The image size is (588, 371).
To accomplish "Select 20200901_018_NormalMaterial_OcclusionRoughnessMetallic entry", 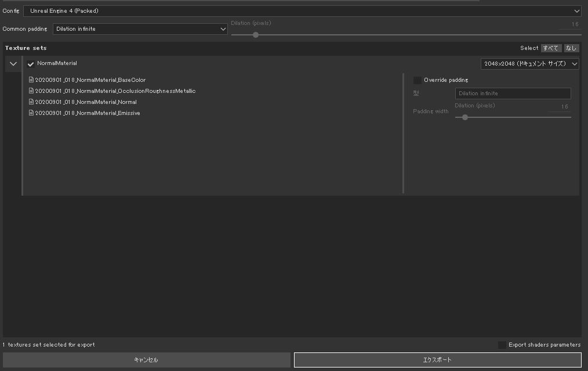I will point(115,91).
